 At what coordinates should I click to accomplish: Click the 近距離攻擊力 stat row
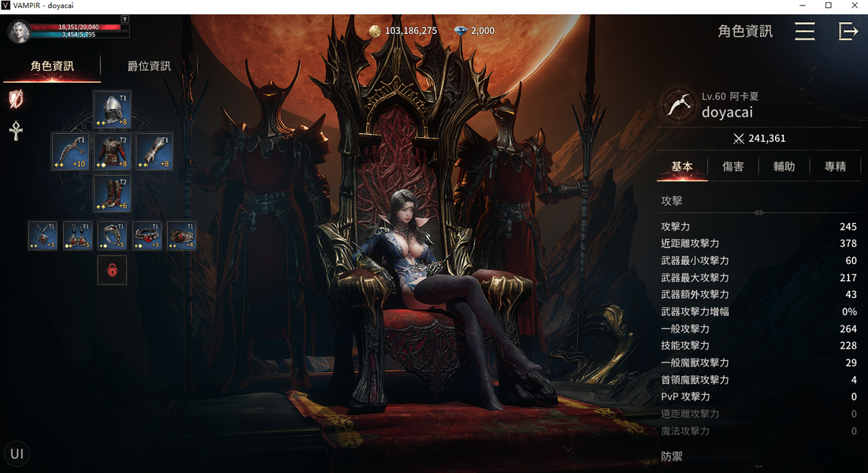[759, 243]
